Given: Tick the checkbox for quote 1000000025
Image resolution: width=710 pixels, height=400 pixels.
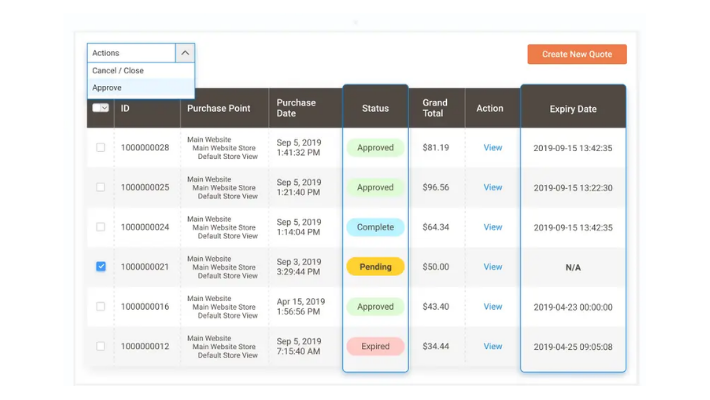Looking at the screenshot, I should [x=100, y=187].
